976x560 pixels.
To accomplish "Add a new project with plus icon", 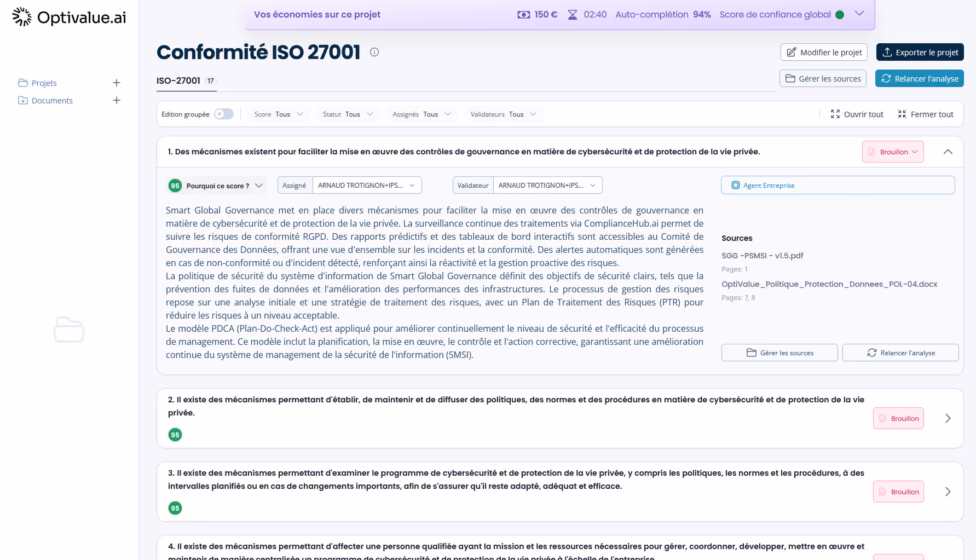I will tap(117, 83).
